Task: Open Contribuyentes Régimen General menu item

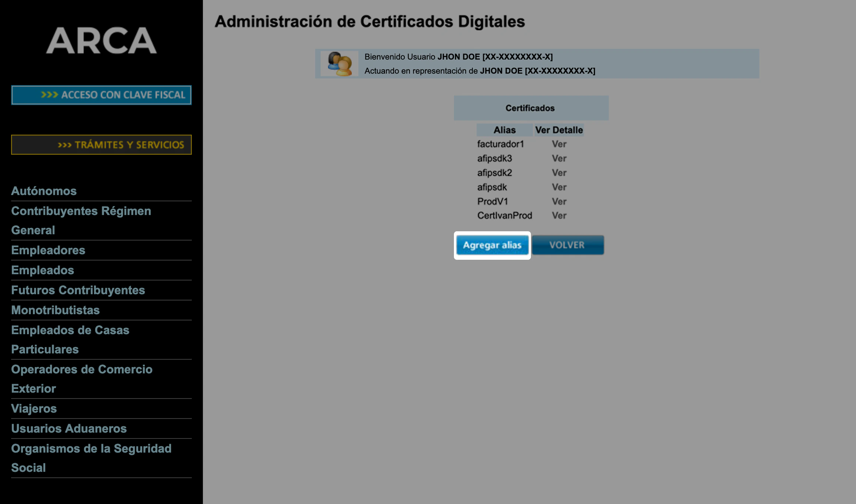Action: pyautogui.click(x=81, y=211)
